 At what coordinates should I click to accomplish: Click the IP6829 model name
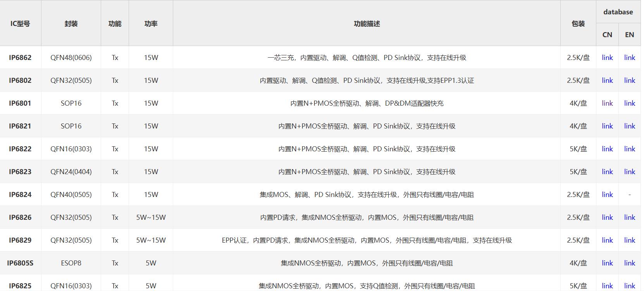coord(20,240)
